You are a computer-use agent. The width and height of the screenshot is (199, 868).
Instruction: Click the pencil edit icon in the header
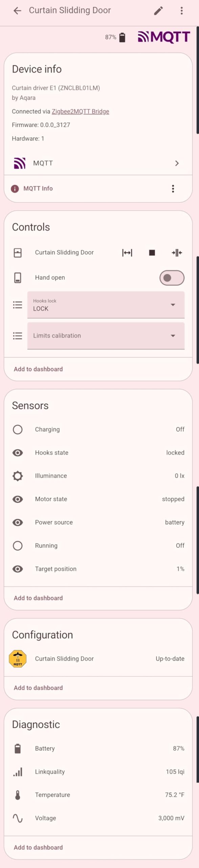coord(158,11)
